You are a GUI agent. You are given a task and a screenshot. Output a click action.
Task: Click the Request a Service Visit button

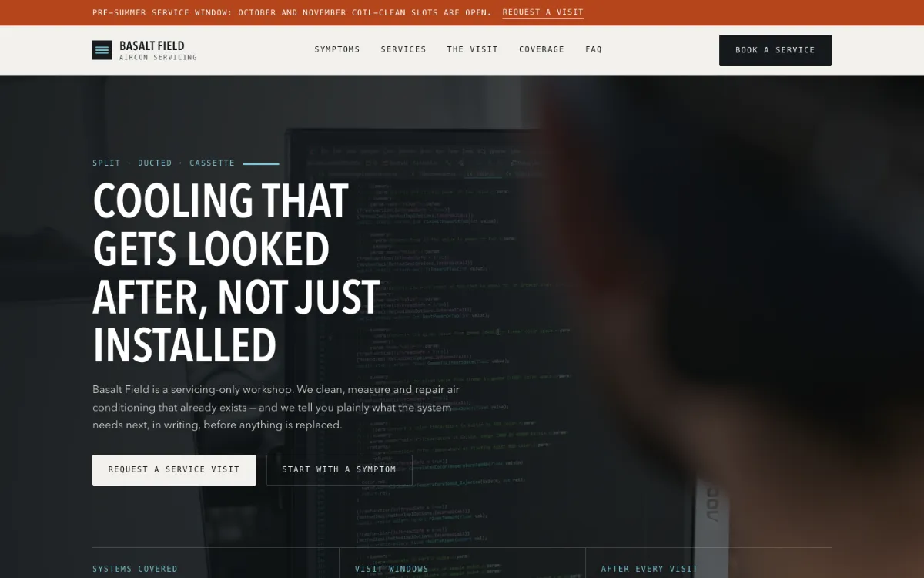(x=174, y=469)
